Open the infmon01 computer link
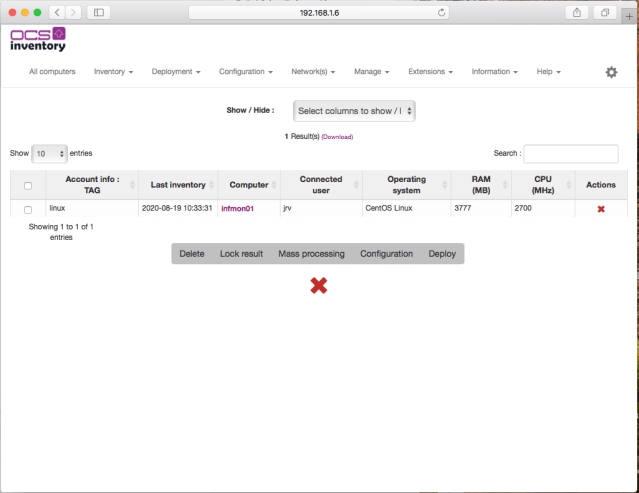639x493 pixels. 237,209
